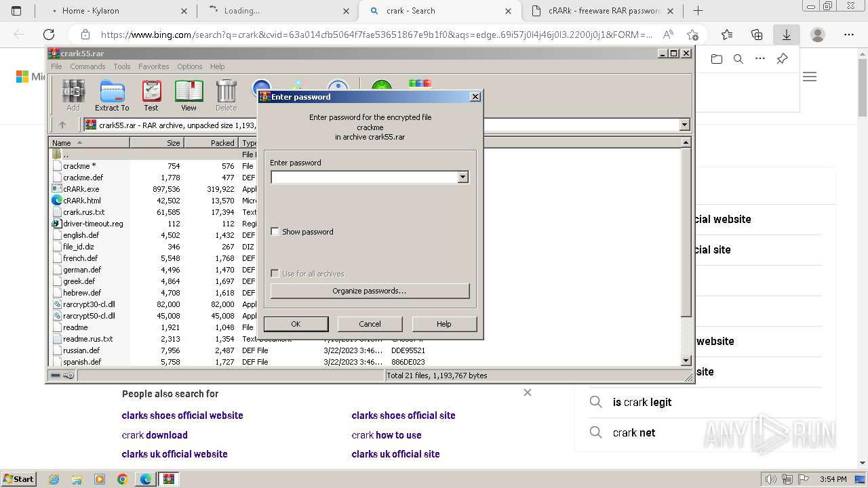Click into the Enter password text field

[x=365, y=177]
